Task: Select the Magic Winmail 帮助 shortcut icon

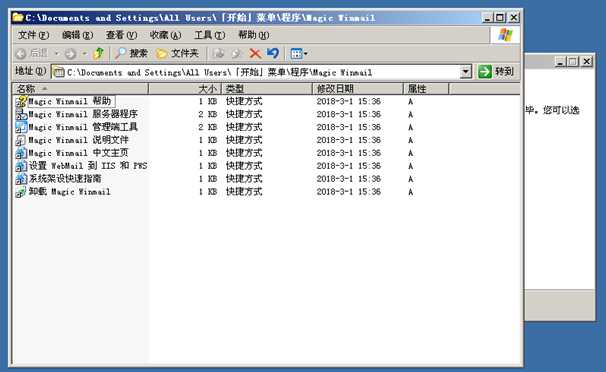Action: tap(21, 102)
